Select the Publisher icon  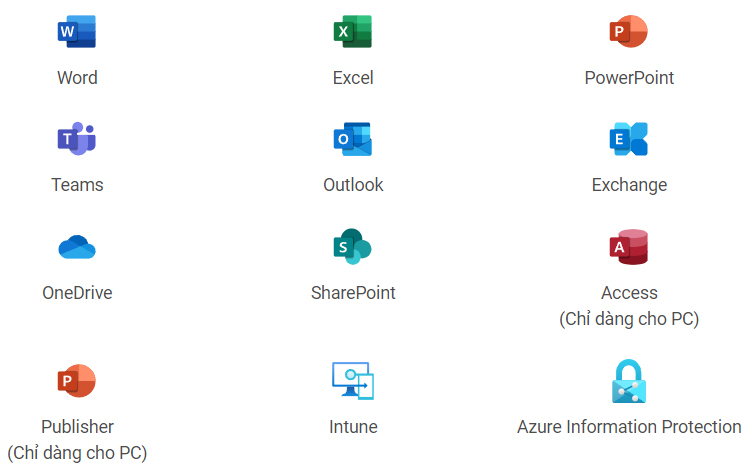[x=77, y=380]
